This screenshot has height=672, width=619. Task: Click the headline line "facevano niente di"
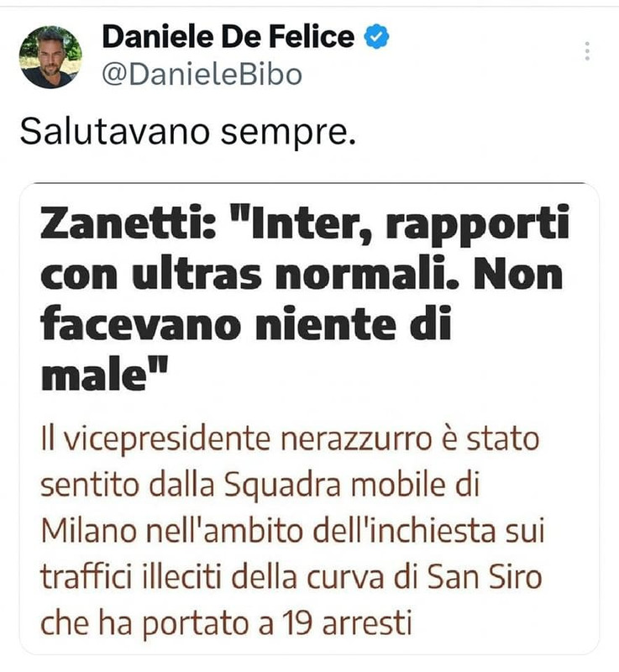[247, 324]
